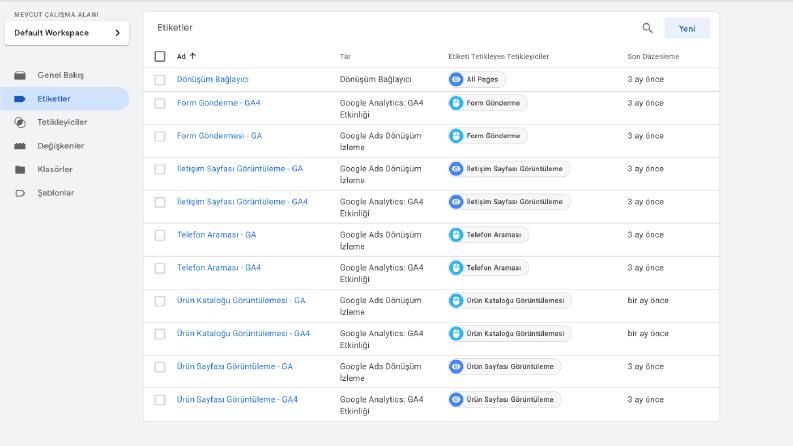Check the Ürün Kataloğu Görüntülemesi - GA checkbox
793x446 pixels.
[x=160, y=301]
